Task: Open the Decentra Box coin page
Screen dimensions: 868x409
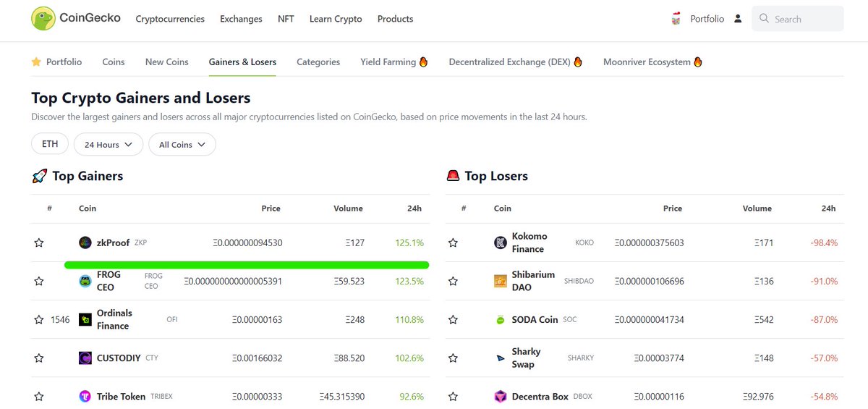Action: (540, 396)
